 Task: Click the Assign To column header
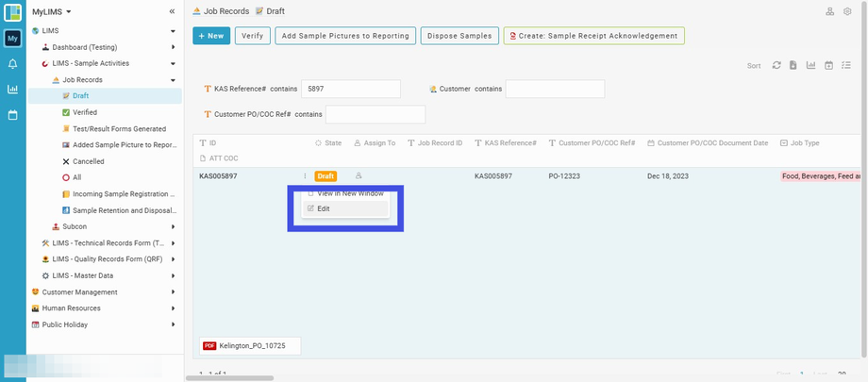pyautogui.click(x=375, y=142)
